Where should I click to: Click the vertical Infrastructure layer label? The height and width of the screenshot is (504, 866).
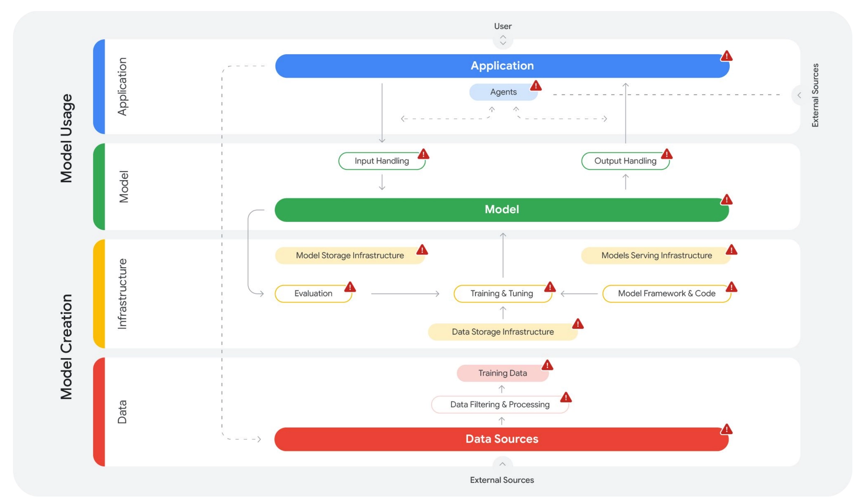pos(122,294)
